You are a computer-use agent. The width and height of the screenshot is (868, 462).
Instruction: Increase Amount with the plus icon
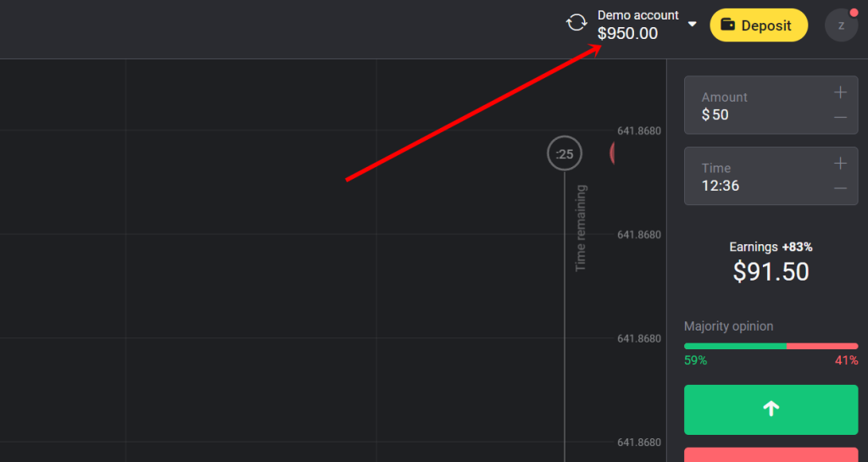(840, 92)
